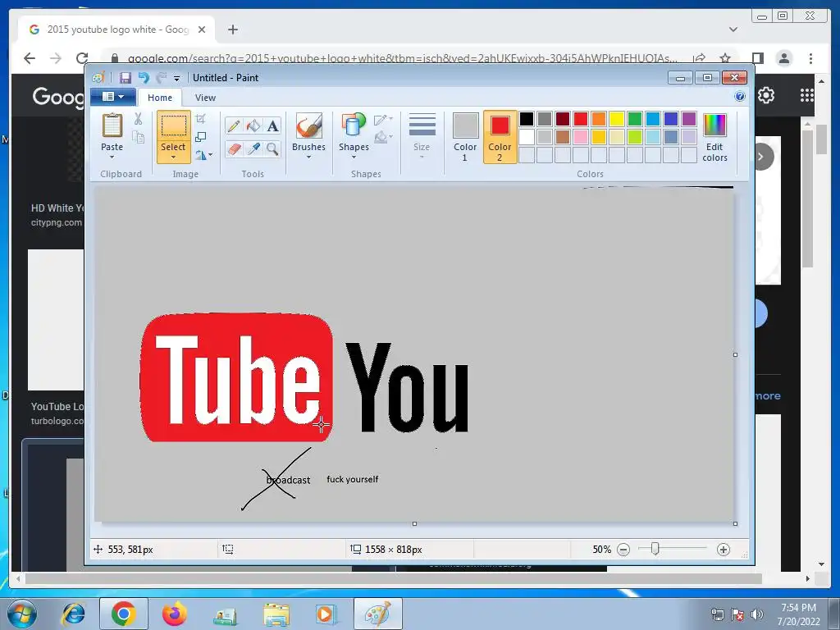This screenshot has width=840, height=630.
Task: Click the Copy icon in Clipboard group
Action: pyautogui.click(x=138, y=138)
